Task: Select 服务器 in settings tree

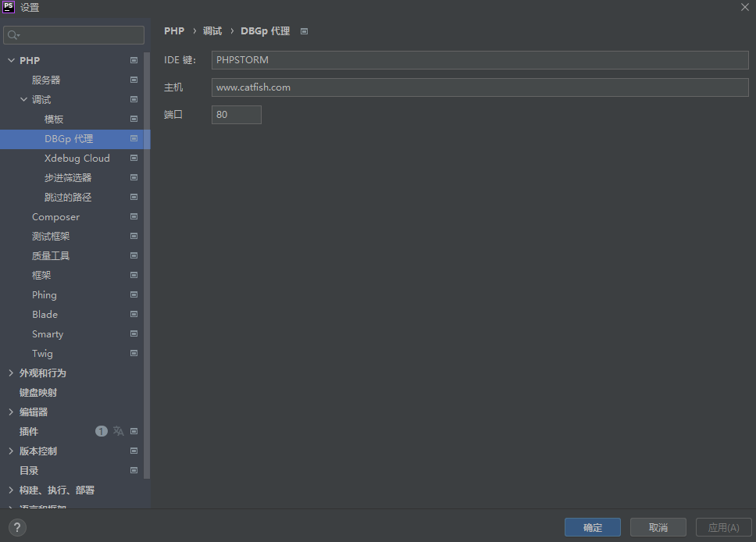Action: pyautogui.click(x=46, y=80)
